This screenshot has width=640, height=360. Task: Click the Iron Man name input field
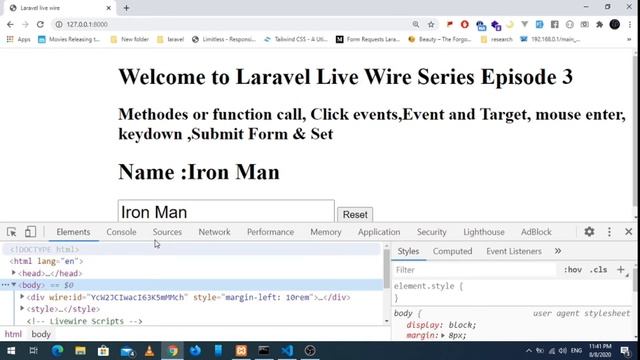click(x=226, y=211)
